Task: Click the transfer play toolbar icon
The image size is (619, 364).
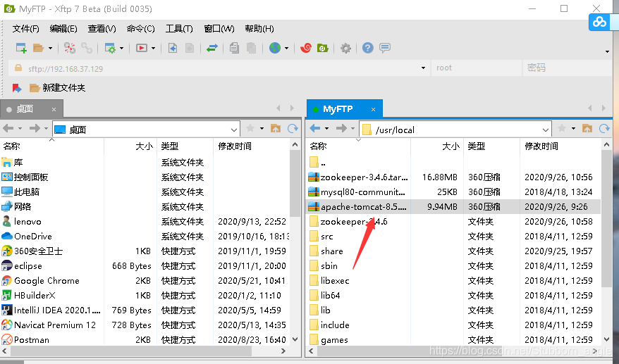Action: coord(141,48)
